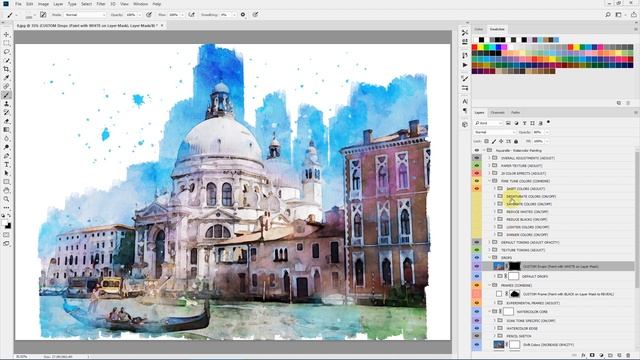Pick the black recent swatch
The image size is (640, 360).
(x=482, y=40)
